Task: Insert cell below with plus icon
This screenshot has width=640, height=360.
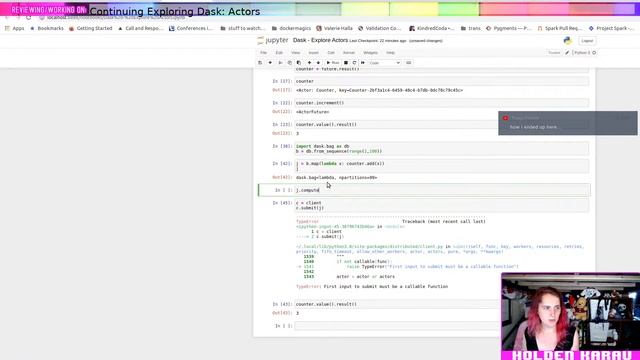Action: (270, 63)
